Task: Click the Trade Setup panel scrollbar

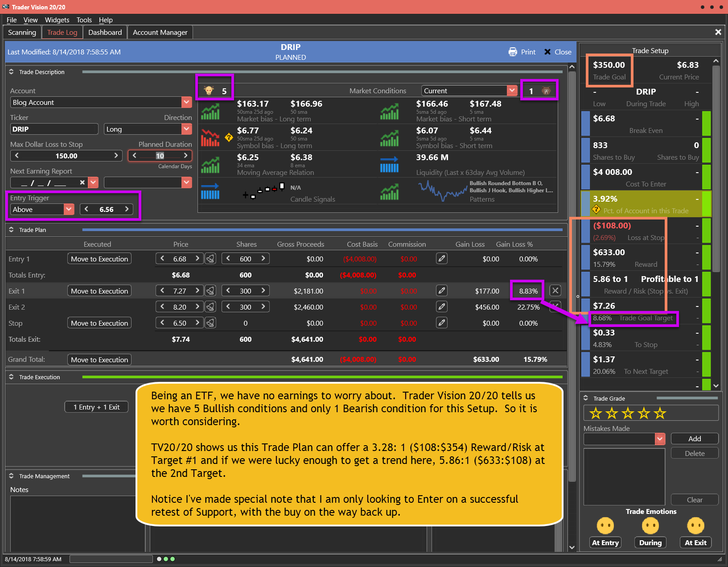Action: coord(716,169)
